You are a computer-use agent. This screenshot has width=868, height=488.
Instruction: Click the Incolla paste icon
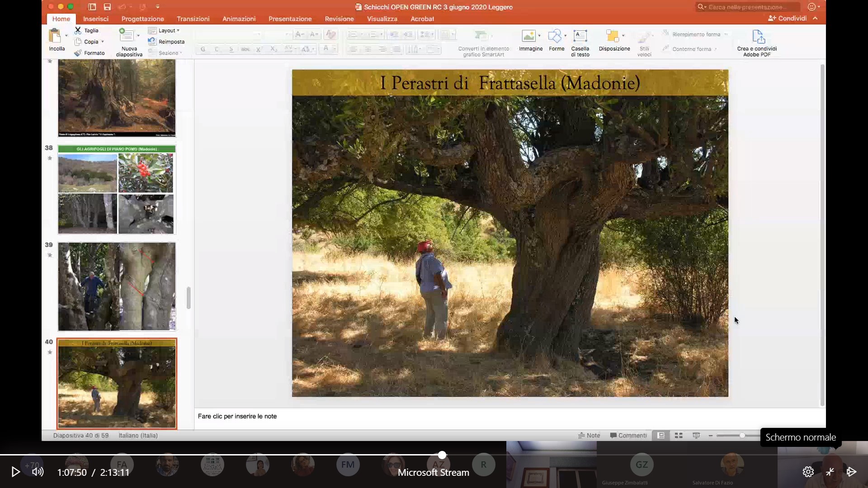(x=55, y=36)
